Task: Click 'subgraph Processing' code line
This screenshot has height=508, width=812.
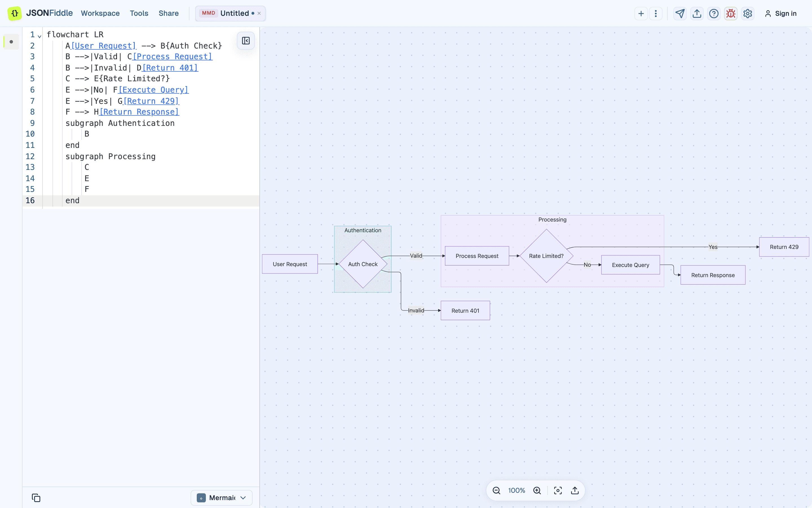Action: 111,156
